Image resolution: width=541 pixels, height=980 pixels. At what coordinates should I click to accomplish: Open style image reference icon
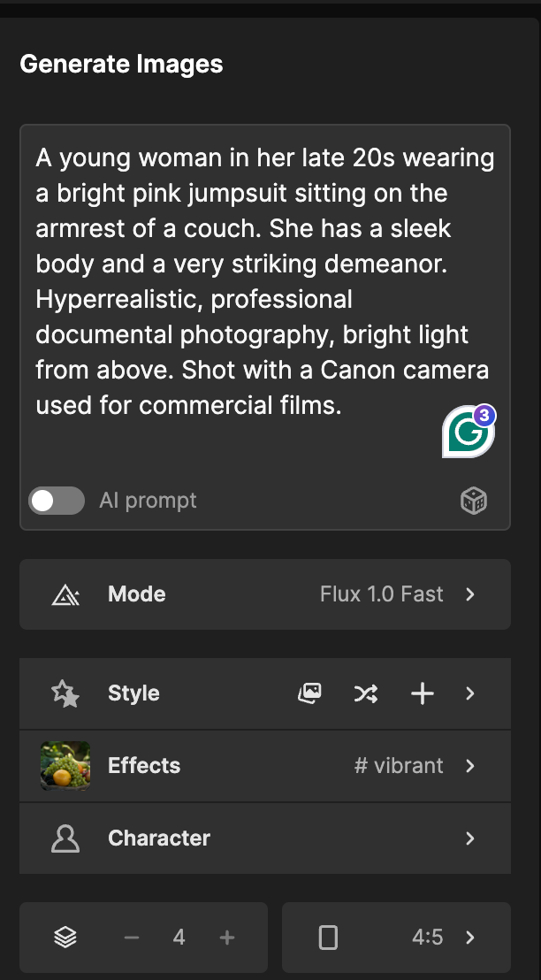click(x=310, y=693)
